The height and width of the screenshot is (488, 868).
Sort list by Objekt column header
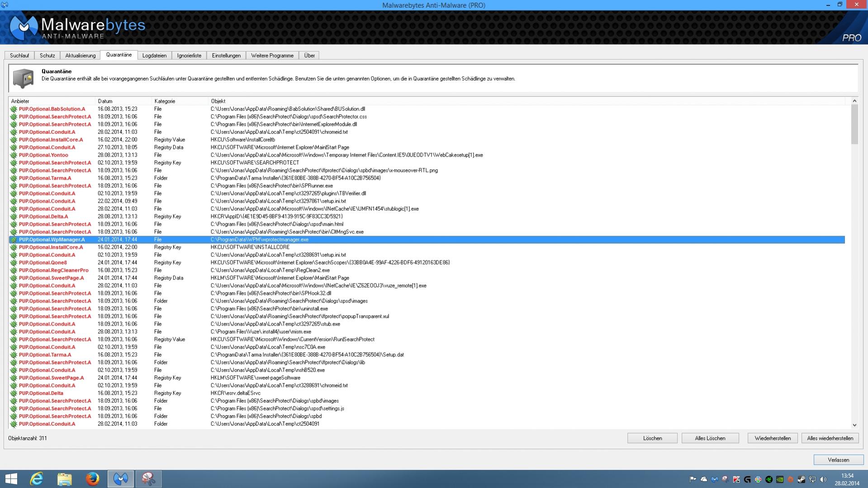pyautogui.click(x=526, y=101)
